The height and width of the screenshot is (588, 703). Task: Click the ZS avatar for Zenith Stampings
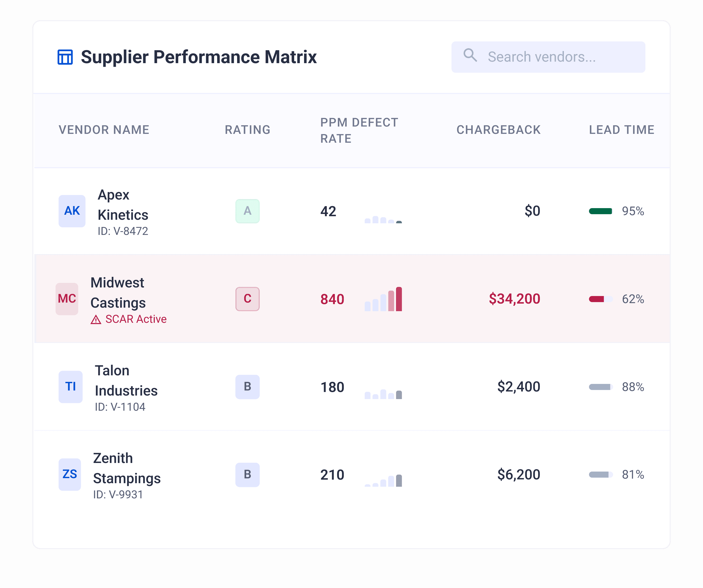coord(70,475)
